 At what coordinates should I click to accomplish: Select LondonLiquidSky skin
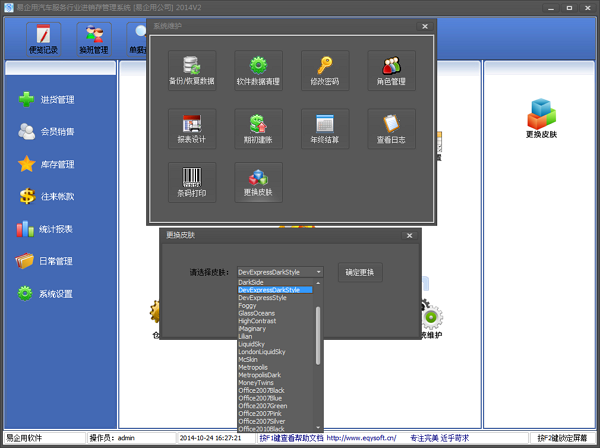(275, 352)
